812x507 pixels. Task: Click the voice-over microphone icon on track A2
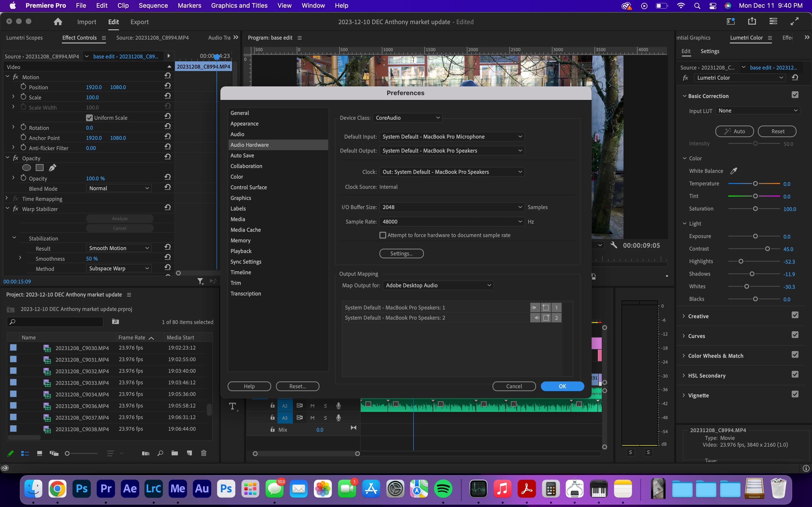click(x=339, y=406)
